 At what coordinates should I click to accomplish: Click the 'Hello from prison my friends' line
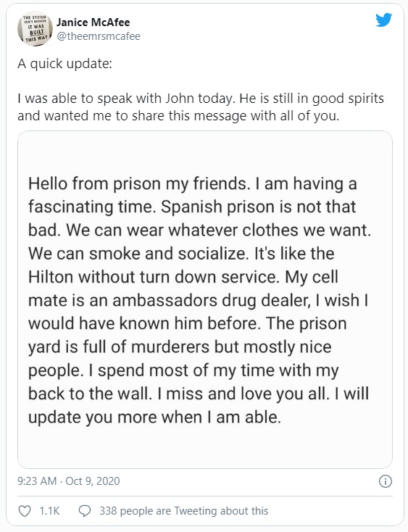pyautogui.click(x=193, y=184)
